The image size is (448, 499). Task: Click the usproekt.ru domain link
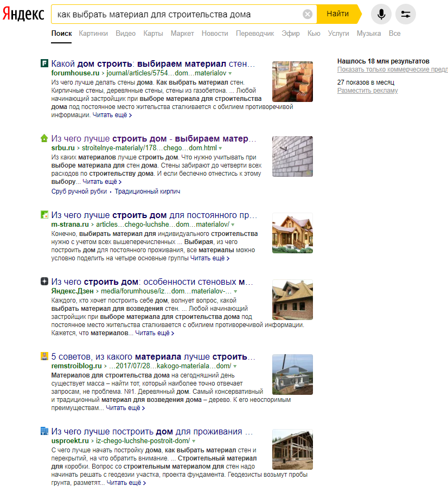pyautogui.click(x=70, y=440)
